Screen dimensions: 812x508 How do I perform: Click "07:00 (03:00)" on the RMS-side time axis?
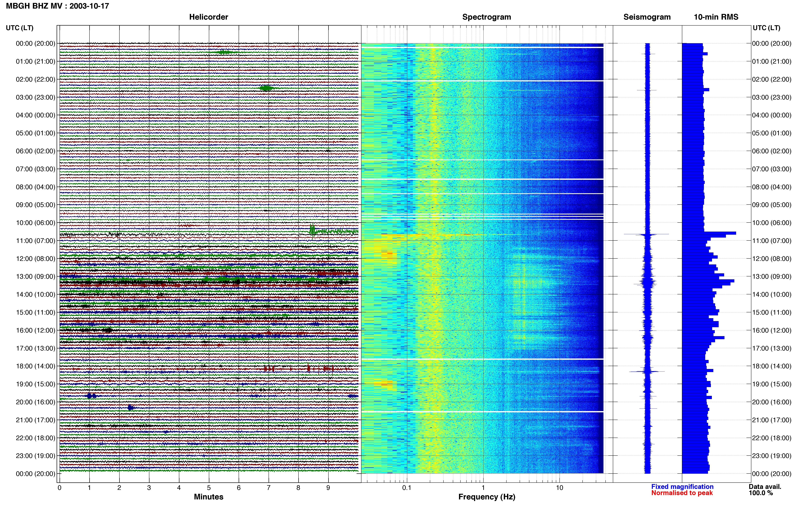[772, 169]
